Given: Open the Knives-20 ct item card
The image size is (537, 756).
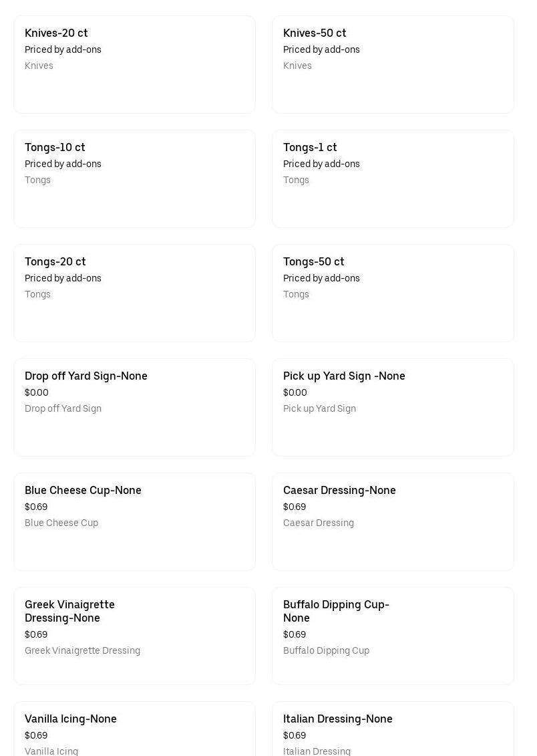Looking at the screenshot, I should pos(134,65).
